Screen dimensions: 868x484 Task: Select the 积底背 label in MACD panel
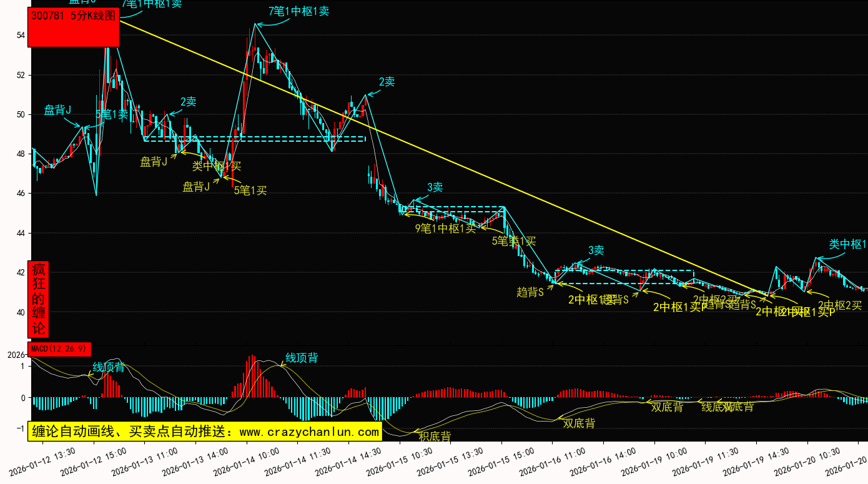tap(435, 437)
